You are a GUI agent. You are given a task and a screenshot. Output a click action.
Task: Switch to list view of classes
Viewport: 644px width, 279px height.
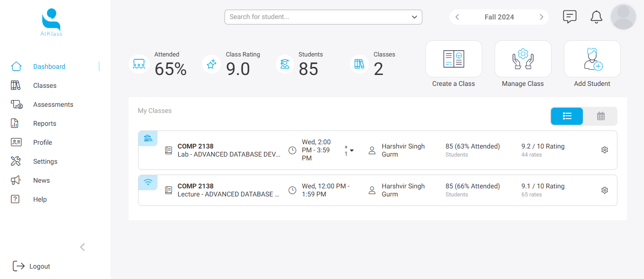tap(567, 116)
